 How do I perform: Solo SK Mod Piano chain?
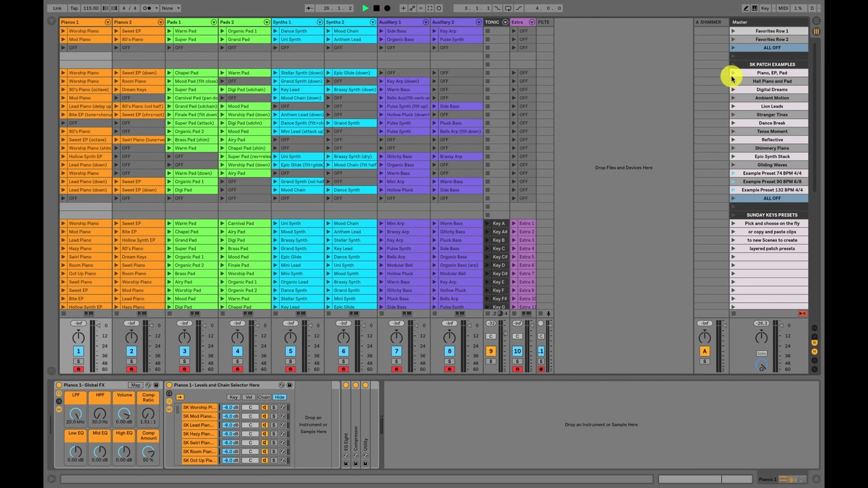pyautogui.click(x=273, y=416)
